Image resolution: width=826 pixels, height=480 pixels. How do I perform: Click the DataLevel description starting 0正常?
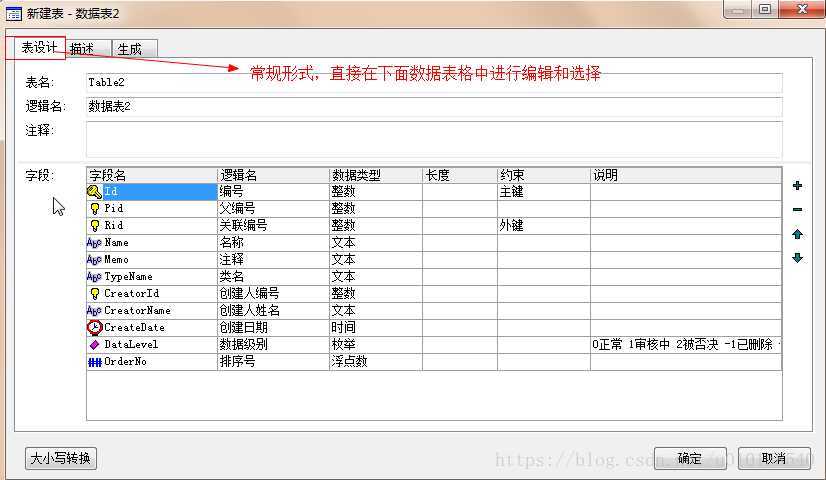686,345
